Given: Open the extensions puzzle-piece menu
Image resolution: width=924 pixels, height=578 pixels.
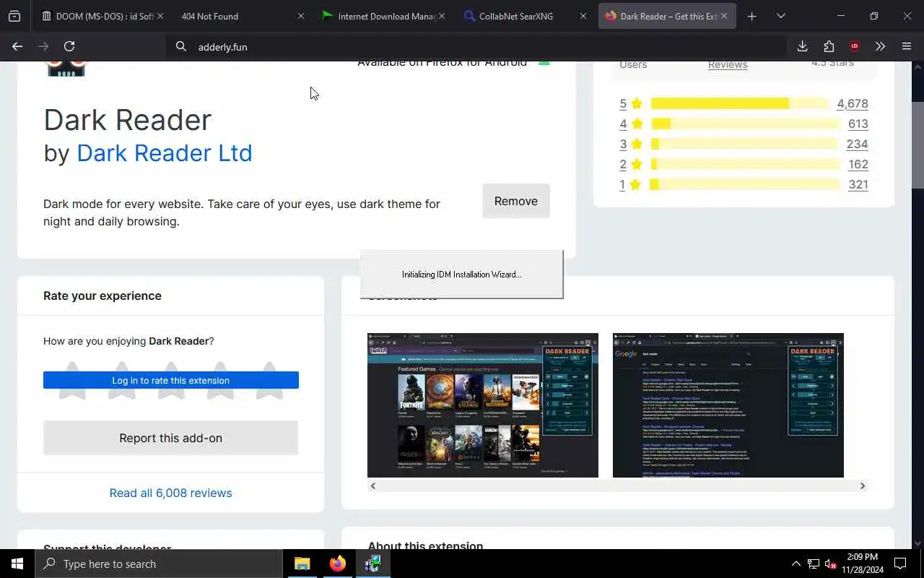Looking at the screenshot, I should (x=829, y=46).
